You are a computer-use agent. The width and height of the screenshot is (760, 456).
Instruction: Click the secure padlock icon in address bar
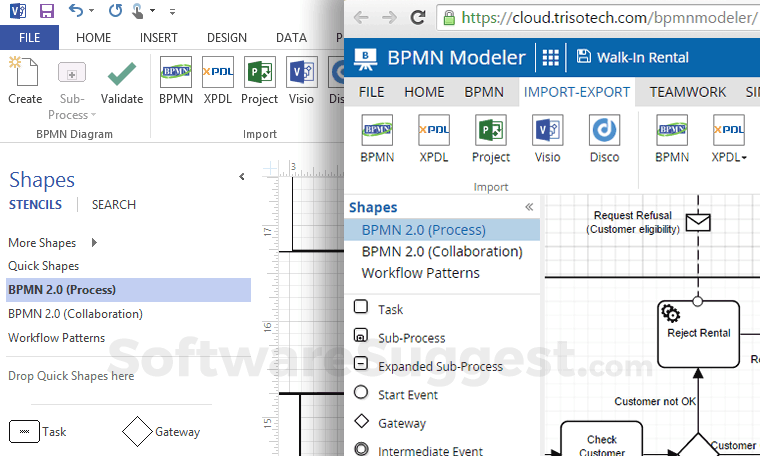[449, 18]
